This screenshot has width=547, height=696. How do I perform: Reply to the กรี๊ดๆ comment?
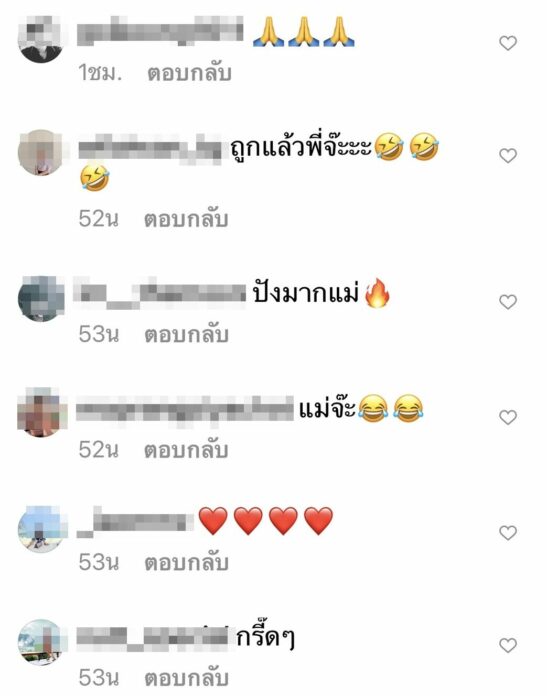[x=186, y=678]
